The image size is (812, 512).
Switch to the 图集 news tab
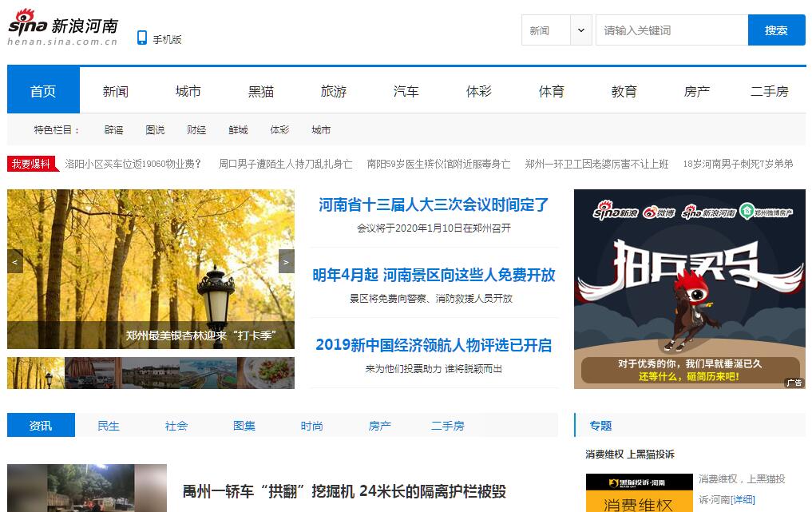point(244,426)
